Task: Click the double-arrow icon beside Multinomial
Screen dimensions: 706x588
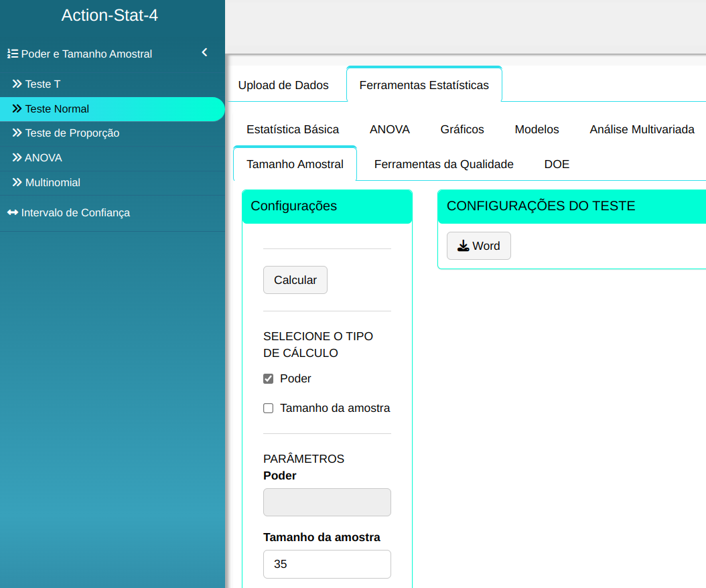Action: (x=17, y=182)
